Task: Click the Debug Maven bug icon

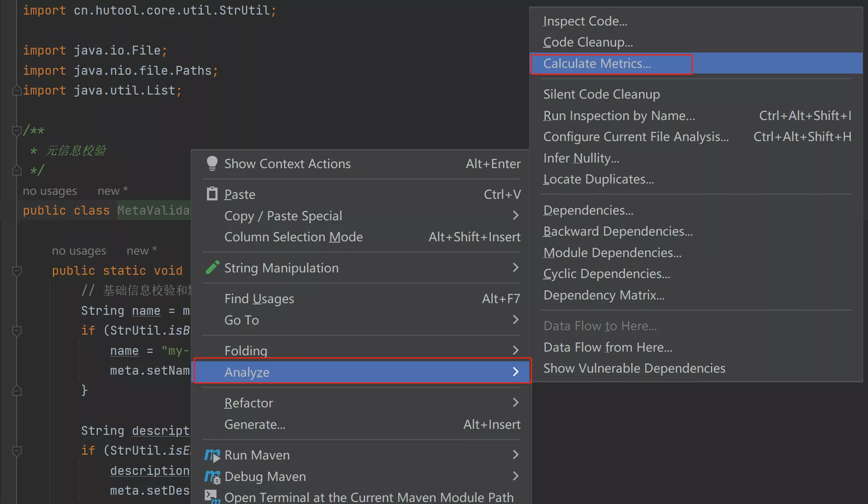Action: [212, 477]
